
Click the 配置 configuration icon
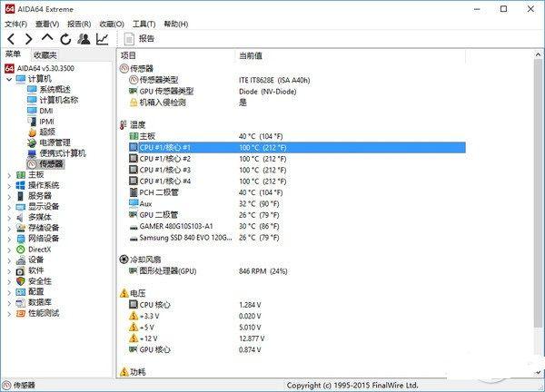pyautogui.click(x=21, y=292)
